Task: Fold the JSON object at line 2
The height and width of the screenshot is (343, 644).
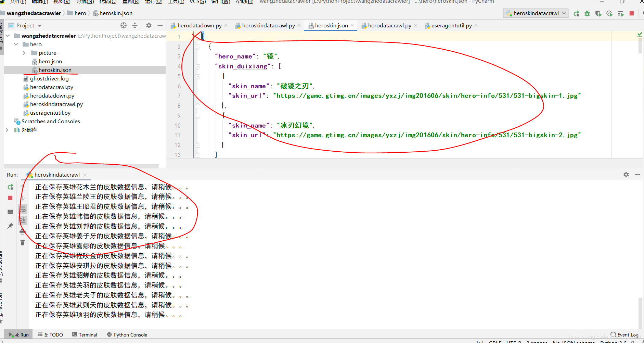Action: click(198, 47)
